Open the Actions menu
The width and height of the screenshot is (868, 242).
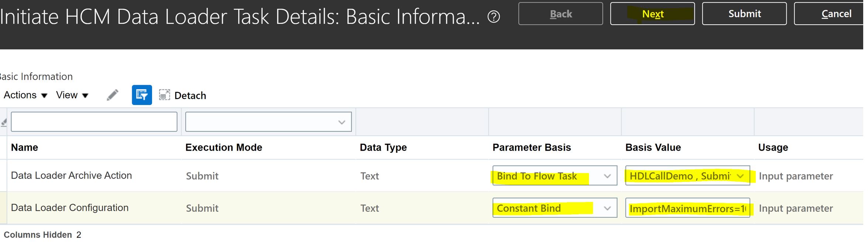25,95
